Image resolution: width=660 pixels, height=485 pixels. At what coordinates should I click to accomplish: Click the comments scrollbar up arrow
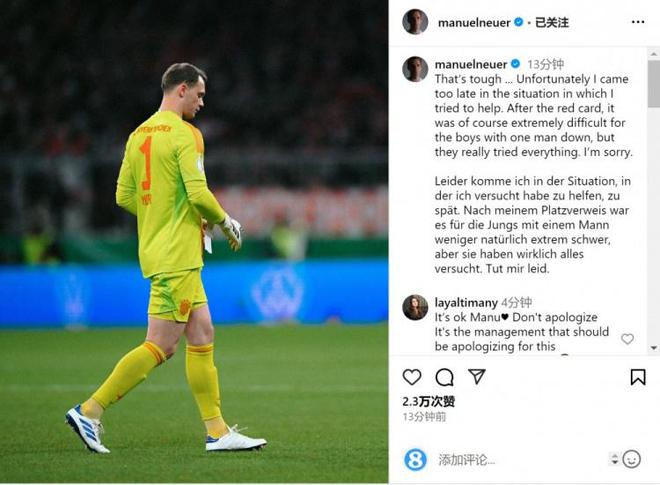654,54
